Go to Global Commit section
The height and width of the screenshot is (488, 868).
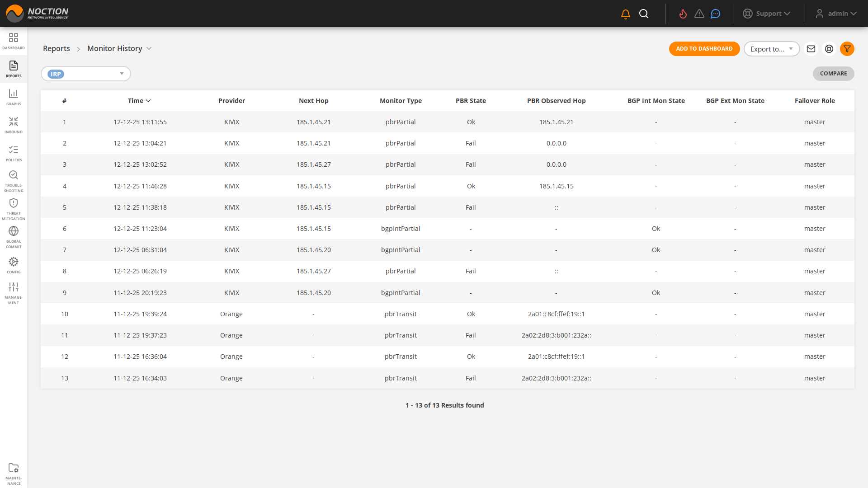tap(14, 237)
